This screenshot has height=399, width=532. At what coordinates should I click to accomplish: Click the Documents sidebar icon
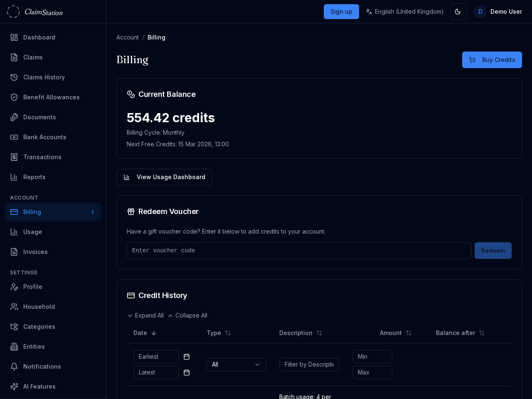click(x=14, y=117)
